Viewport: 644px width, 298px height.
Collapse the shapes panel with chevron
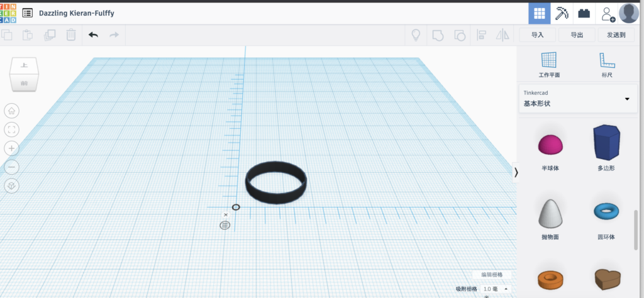click(x=516, y=172)
